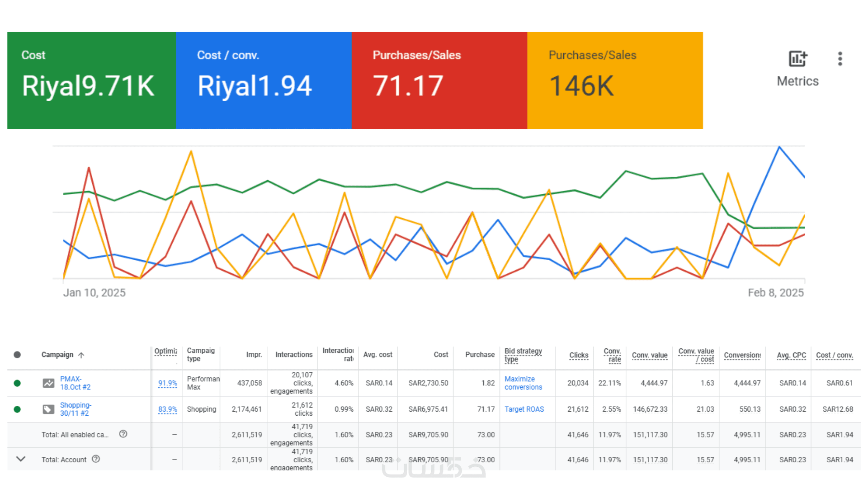Expand the Total: Account row chevron
Viewport: 868px width, 488px height.
coord(21,459)
